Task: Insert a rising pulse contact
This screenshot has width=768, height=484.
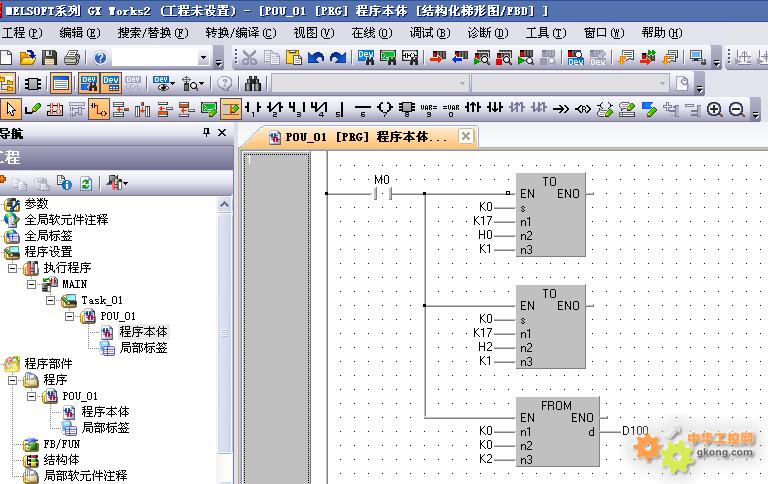Action: coord(473,108)
